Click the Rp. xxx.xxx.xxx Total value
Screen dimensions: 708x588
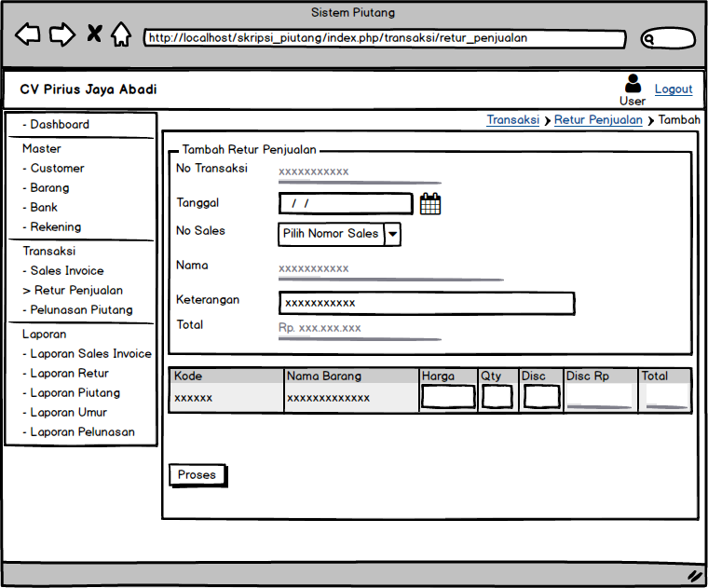click(320, 328)
